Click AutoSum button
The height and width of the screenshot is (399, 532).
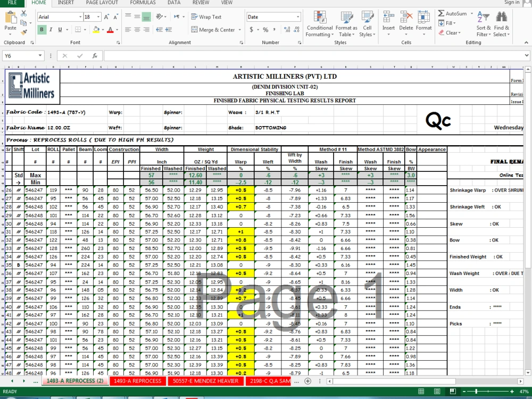click(452, 14)
